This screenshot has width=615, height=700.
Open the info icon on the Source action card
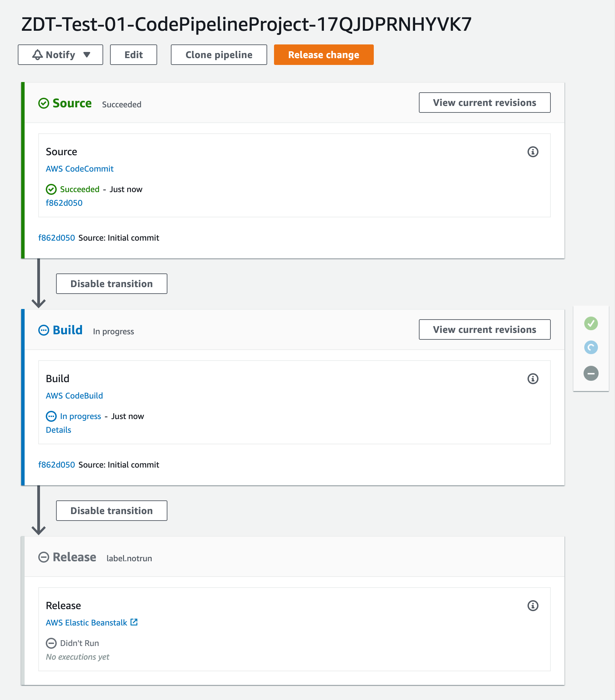click(533, 152)
